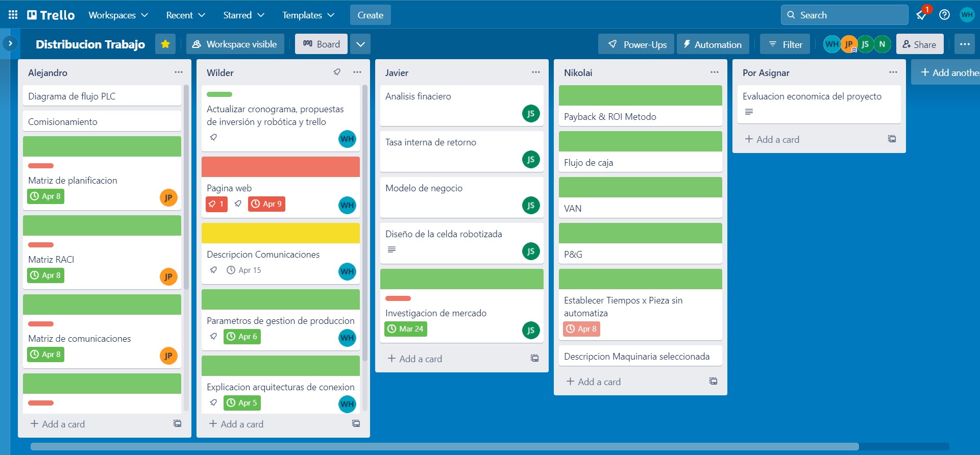
Task: Open notifications bell with red badge
Action: [922, 15]
